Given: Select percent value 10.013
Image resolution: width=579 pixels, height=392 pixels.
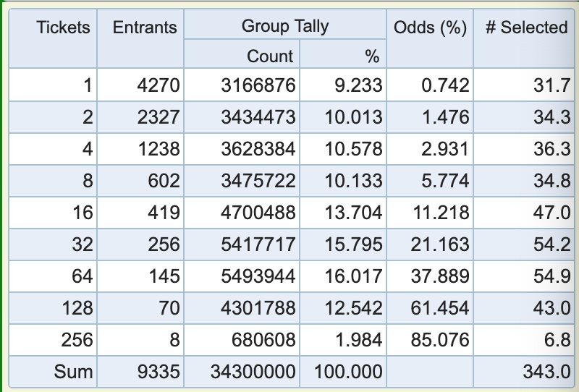Looking at the screenshot, I should pyautogui.click(x=353, y=117).
